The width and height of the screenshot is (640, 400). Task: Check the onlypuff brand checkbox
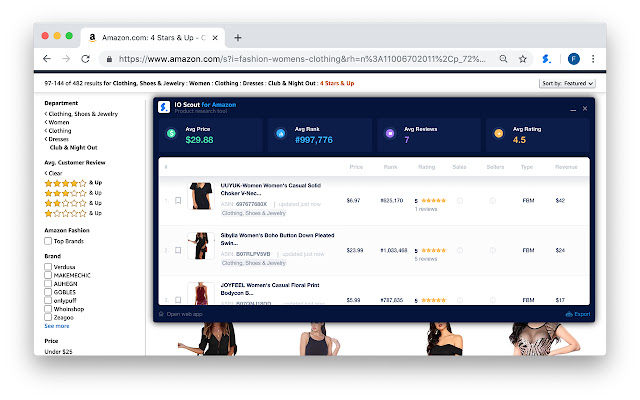pyautogui.click(x=48, y=300)
